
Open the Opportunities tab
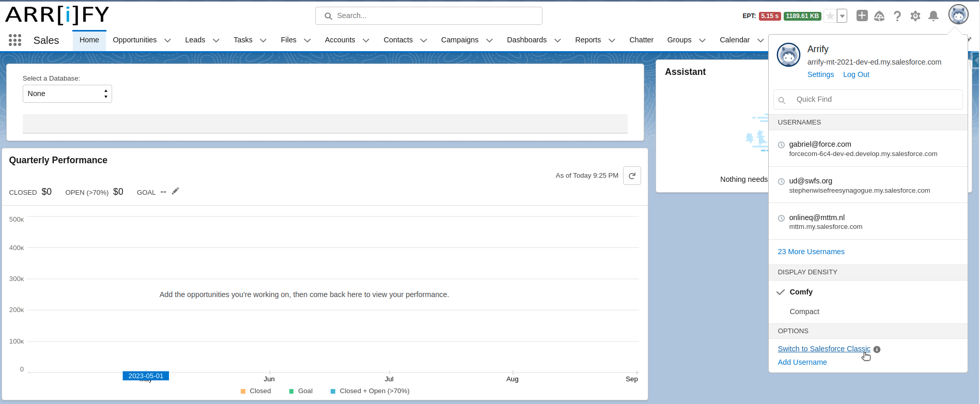click(135, 40)
